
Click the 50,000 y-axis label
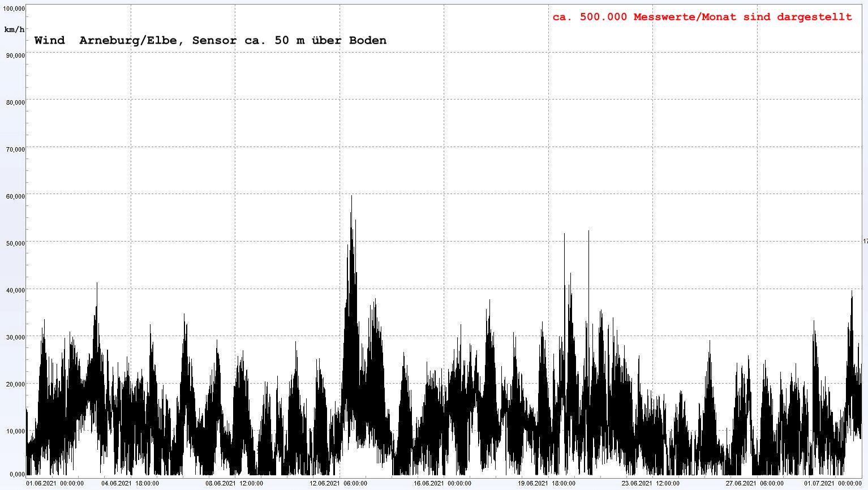[x=14, y=243]
